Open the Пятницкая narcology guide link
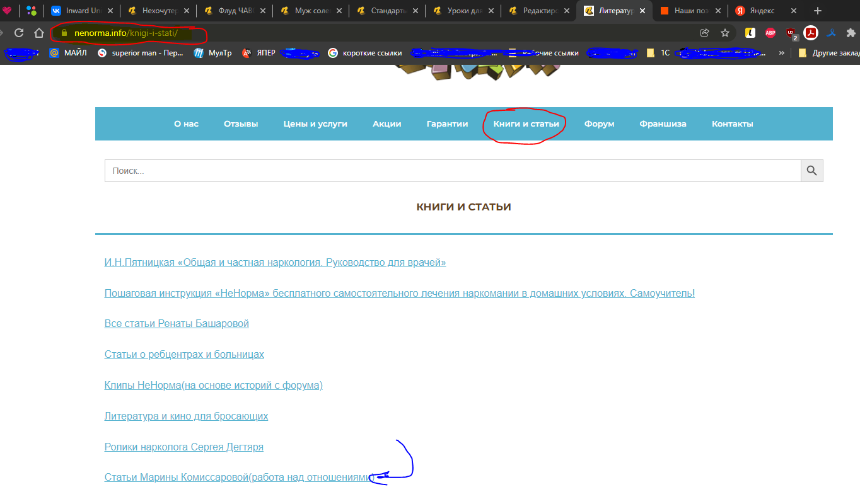Image resolution: width=860 pixels, height=504 pixels. [x=275, y=263]
